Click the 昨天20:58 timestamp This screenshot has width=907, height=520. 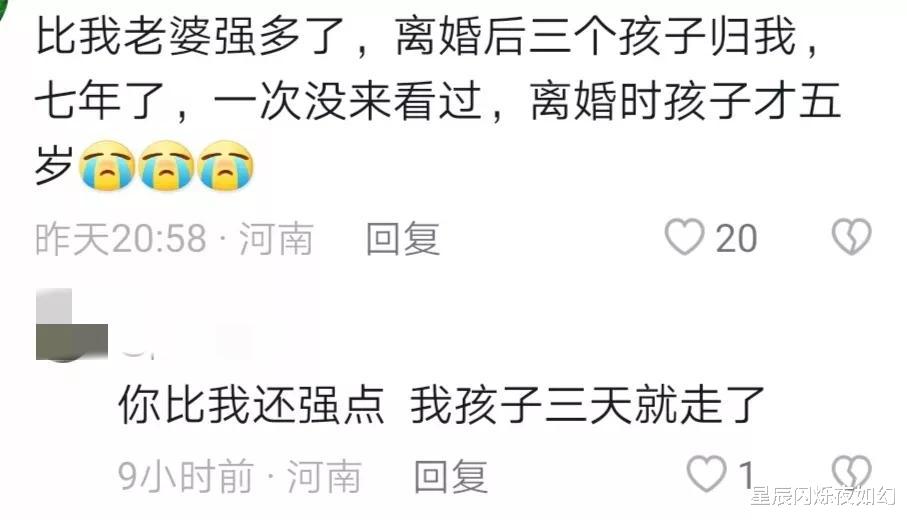click(121, 238)
